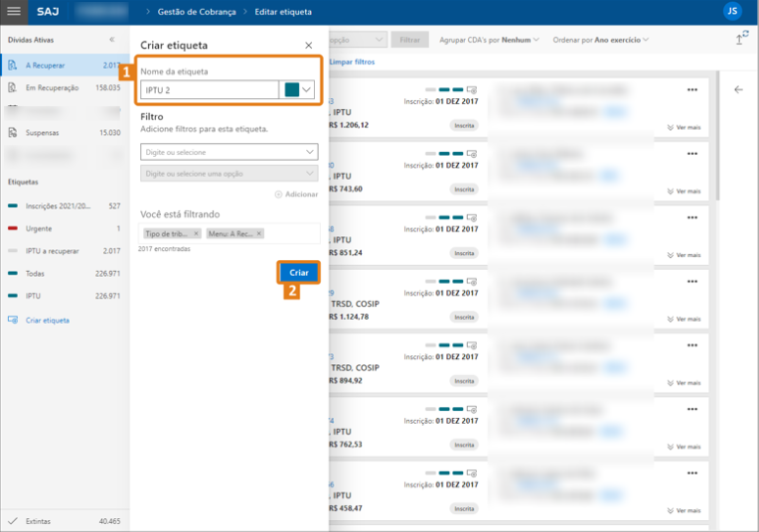Open the first card's three-dot menu
The height and width of the screenshot is (532, 759).
point(692,89)
